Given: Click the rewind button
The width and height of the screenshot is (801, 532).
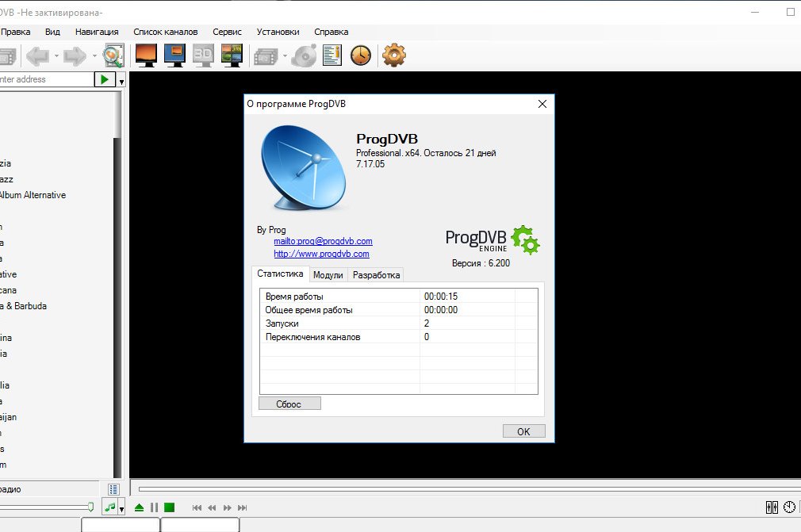Looking at the screenshot, I should 212,507.
